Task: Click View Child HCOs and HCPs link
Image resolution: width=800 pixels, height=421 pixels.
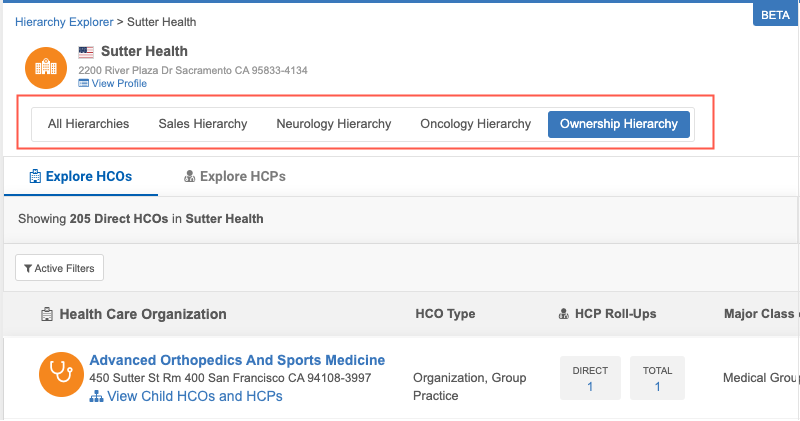Action: pos(194,397)
